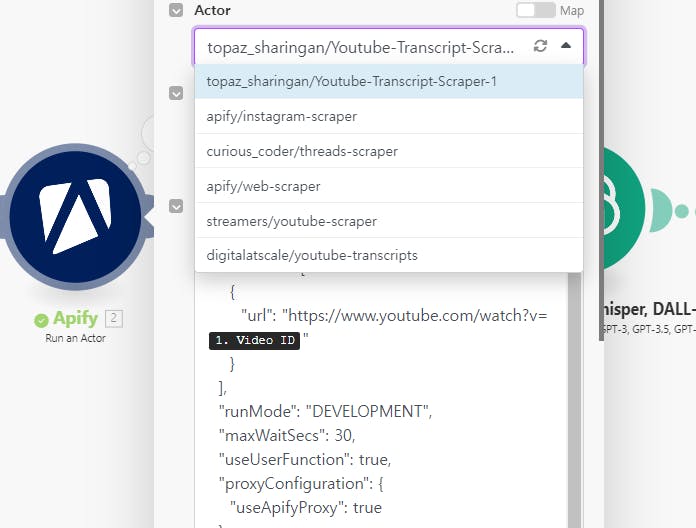The height and width of the screenshot is (528, 696).
Task: Click the green OpenAI module icon
Action: point(624,209)
